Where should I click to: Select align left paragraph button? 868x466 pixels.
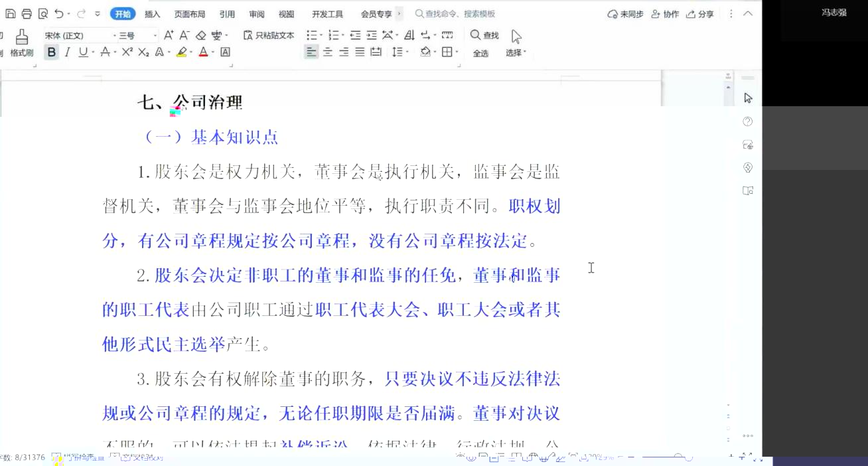point(311,52)
